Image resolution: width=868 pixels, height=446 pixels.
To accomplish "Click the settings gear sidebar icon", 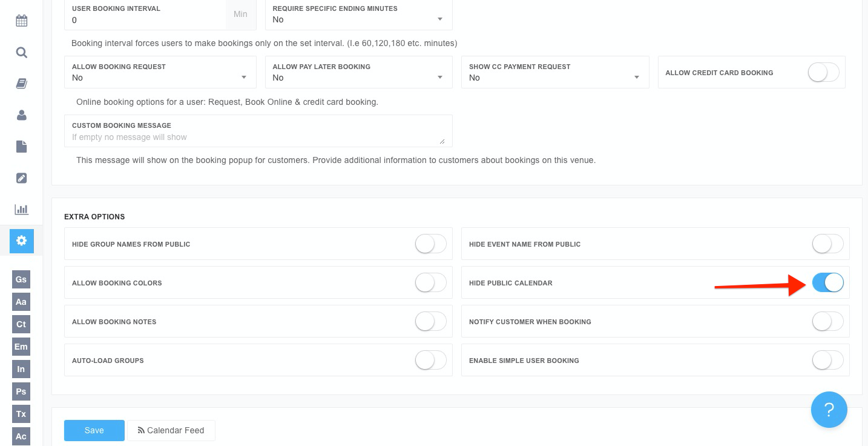I will (x=21, y=241).
